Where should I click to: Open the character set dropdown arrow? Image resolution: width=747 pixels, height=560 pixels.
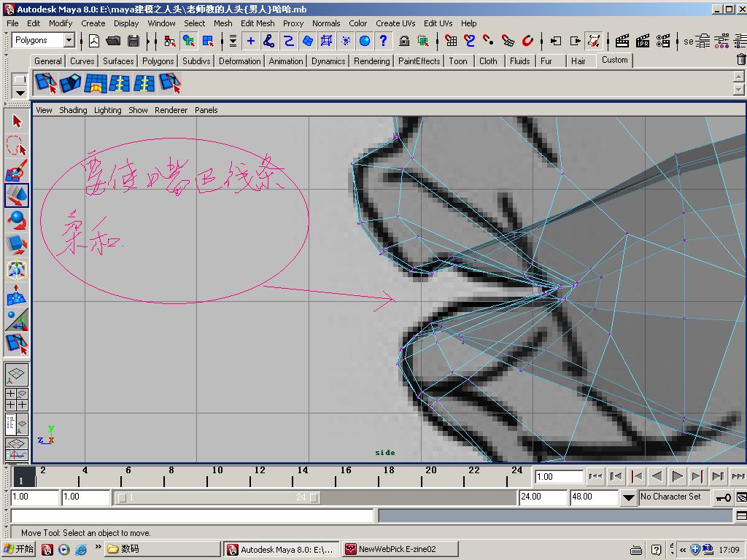pos(628,497)
